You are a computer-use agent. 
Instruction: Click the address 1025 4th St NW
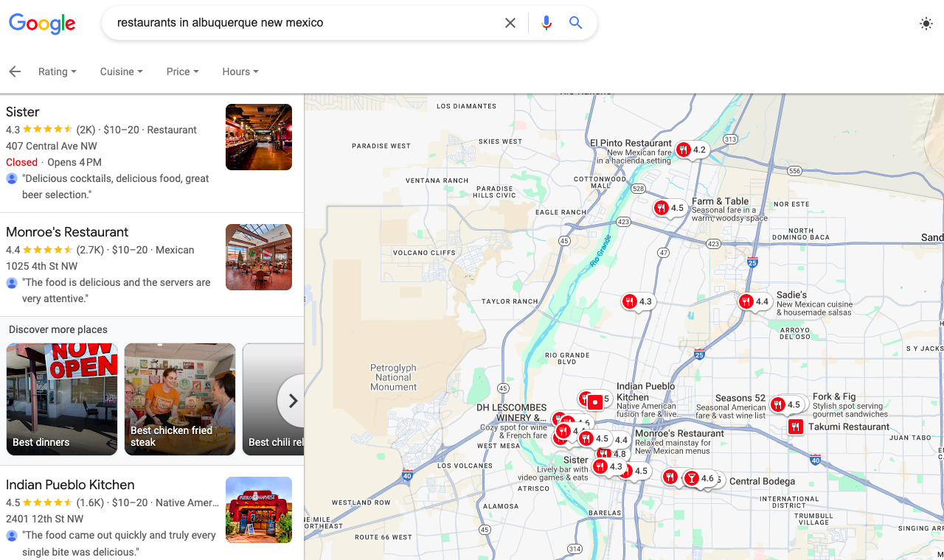(x=42, y=266)
